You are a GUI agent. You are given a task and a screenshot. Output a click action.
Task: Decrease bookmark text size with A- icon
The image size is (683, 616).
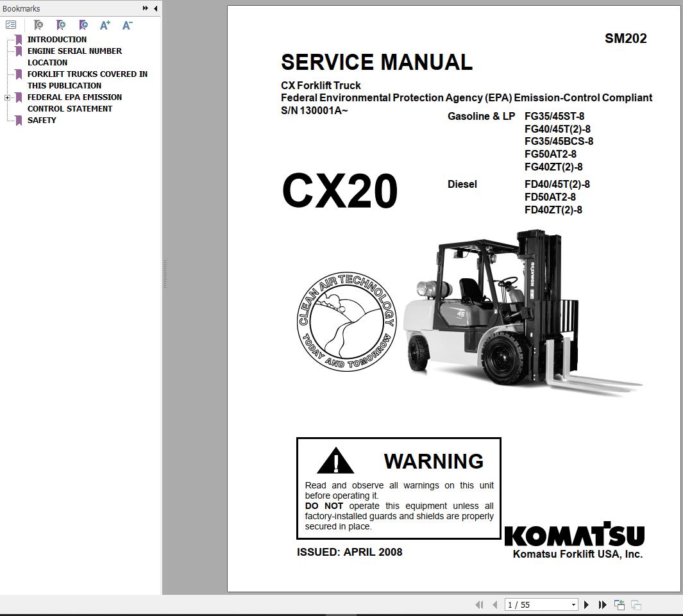coord(126,24)
